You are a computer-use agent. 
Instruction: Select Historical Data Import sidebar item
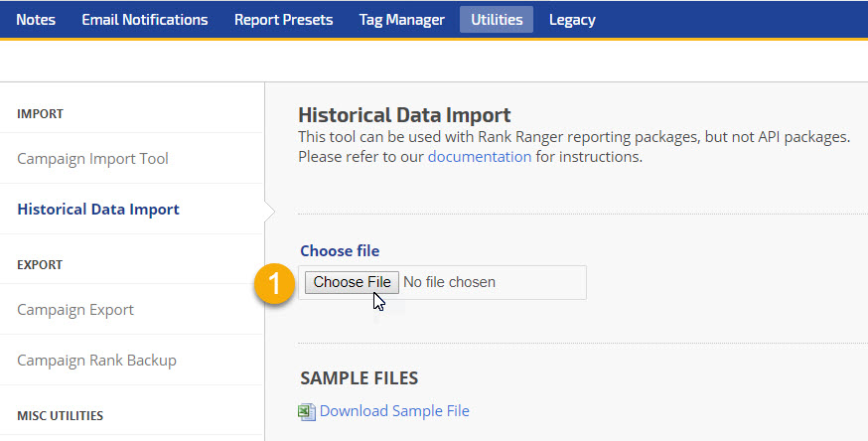tap(98, 209)
